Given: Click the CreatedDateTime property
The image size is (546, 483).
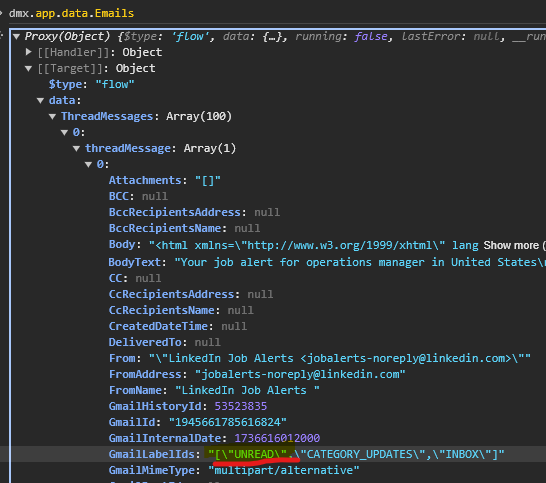Looking at the screenshot, I should (x=178, y=327).
